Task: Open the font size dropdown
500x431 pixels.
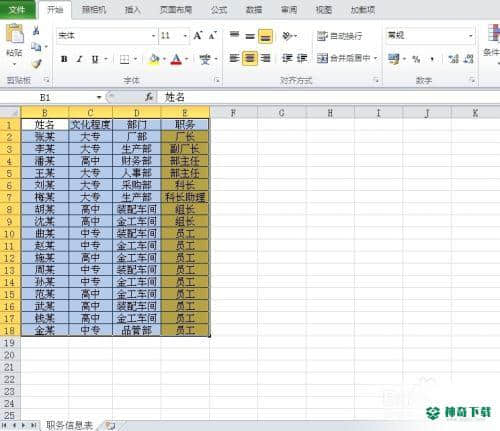Action: click(185, 36)
